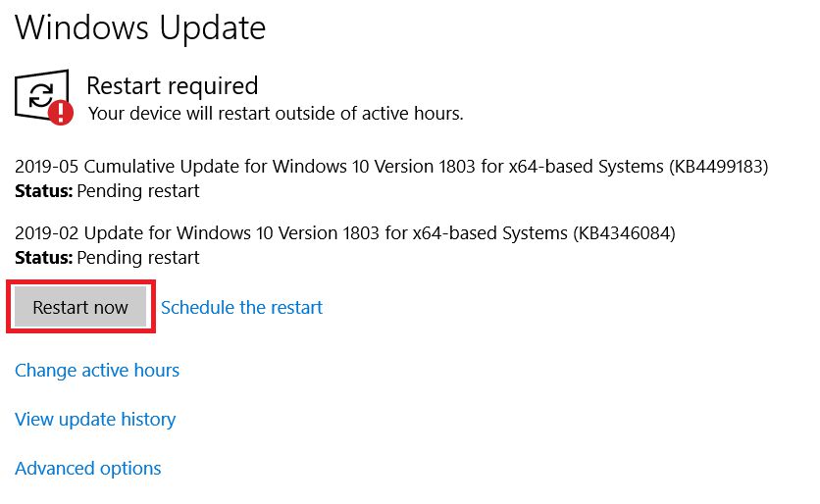Click the Windows Update page heading
The image size is (820, 504).
point(140,27)
